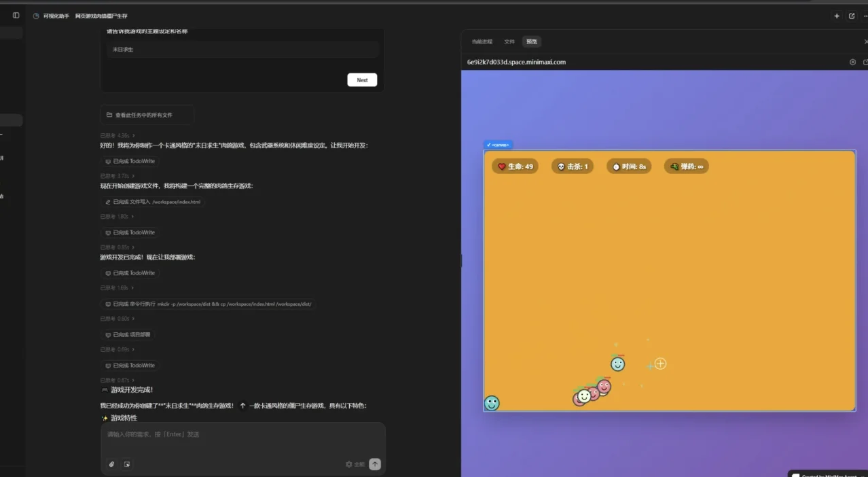The width and height of the screenshot is (868, 477).
Task: Click 查看此任务中的所有文件 button
Action: 147,115
